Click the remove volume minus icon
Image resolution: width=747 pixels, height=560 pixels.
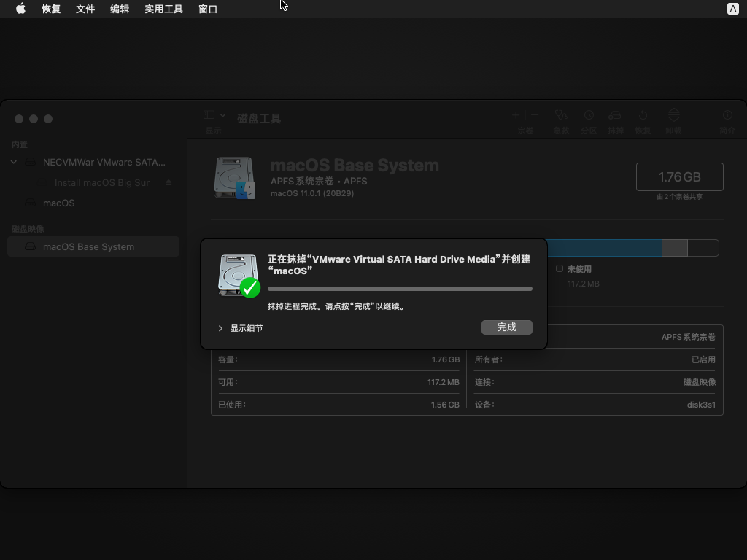535,114
